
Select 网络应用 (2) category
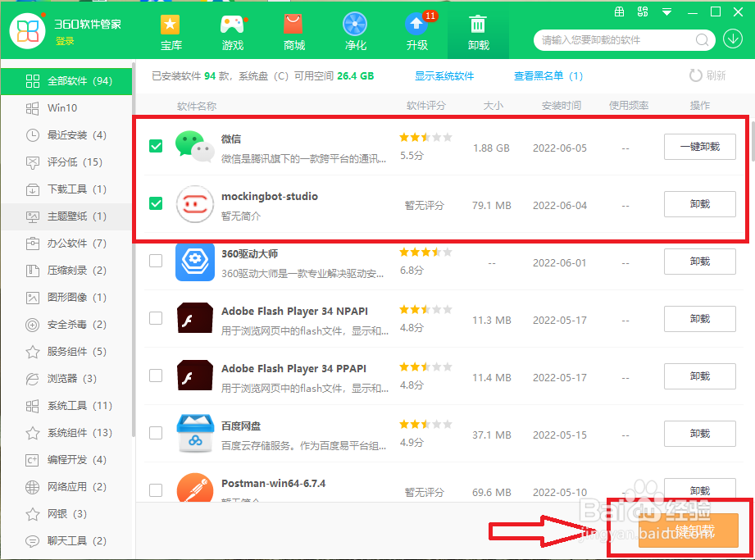pos(66,487)
